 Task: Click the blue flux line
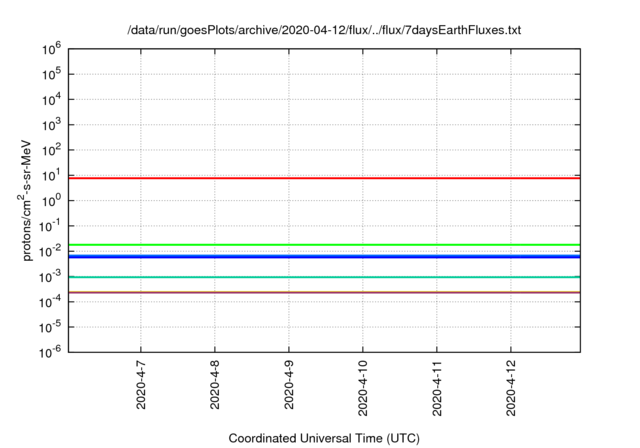(324, 257)
